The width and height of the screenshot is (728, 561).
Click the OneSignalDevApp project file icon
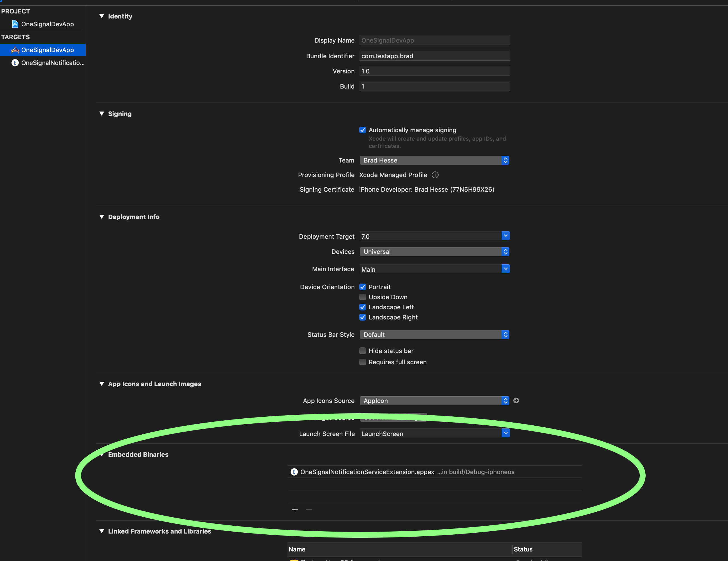pyautogui.click(x=15, y=24)
